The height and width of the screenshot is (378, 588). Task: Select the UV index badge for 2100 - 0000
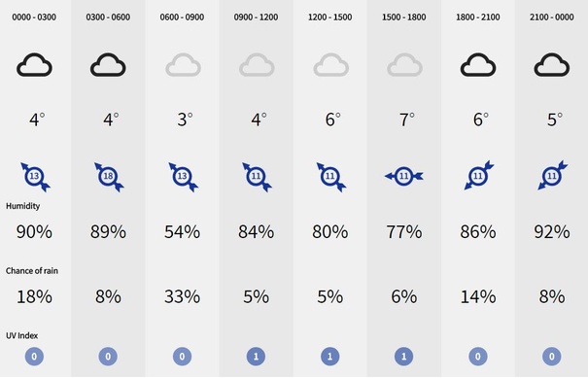tap(552, 357)
